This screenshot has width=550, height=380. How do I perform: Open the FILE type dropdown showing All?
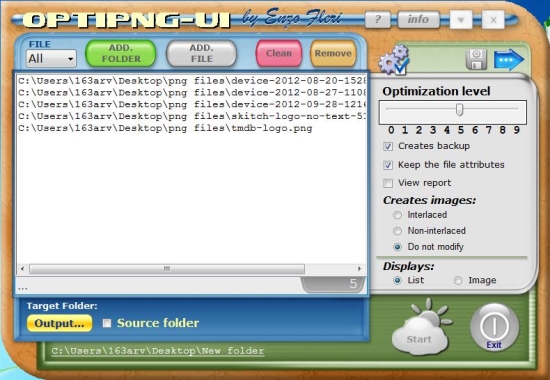click(x=51, y=58)
